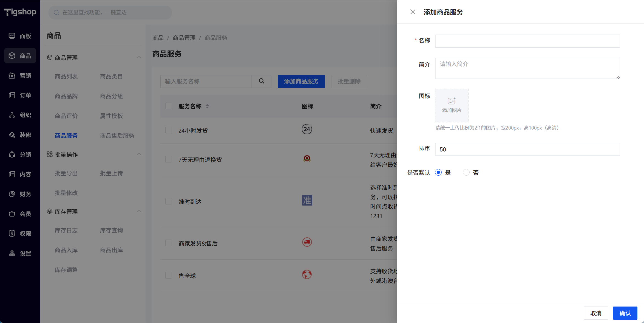This screenshot has height=323, width=644.
Task: Click the 24小时发货 service icon
Action: 307,129
